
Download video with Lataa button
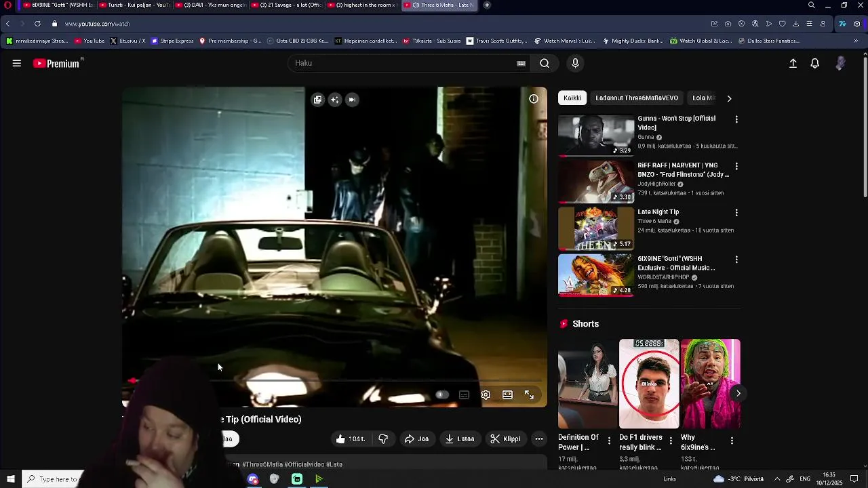pyautogui.click(x=460, y=439)
